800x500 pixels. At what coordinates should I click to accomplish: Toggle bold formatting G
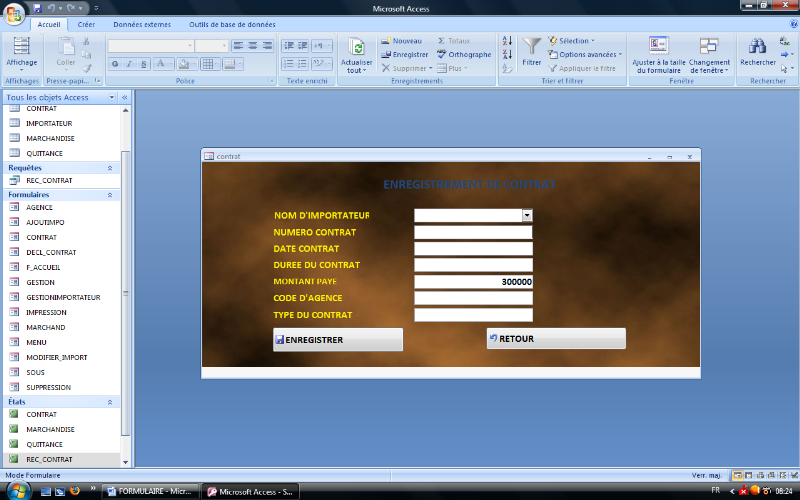[x=115, y=64]
